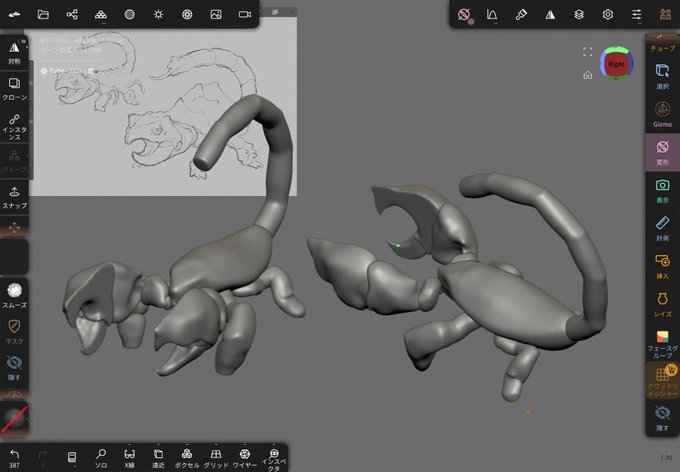
Task: Select the 挿入 insert tool
Action: click(x=662, y=266)
